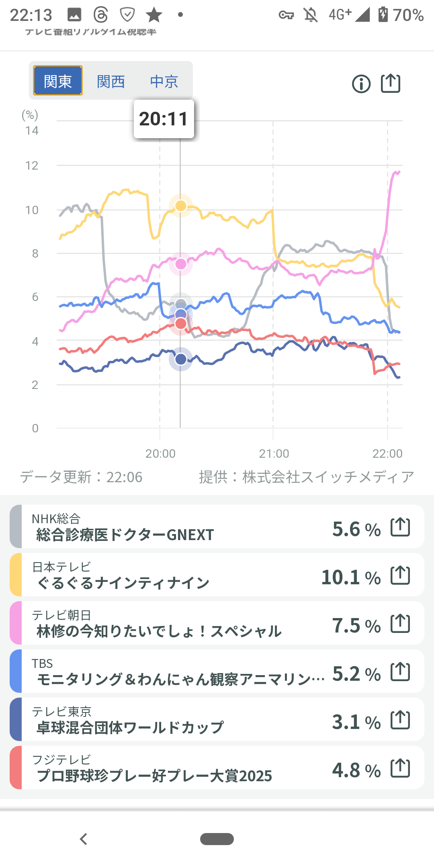This screenshot has width=434, height=868.
Task: Share the フジテレビ program rating
Action: click(x=400, y=768)
